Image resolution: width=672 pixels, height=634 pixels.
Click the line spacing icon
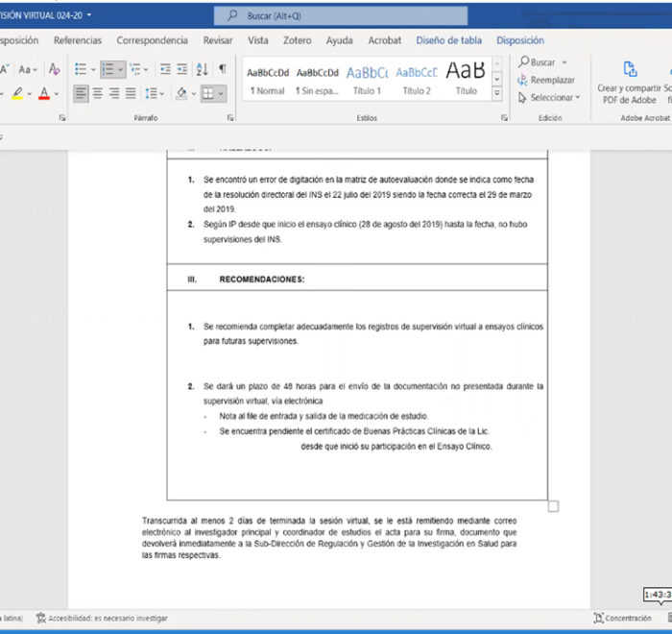151,93
